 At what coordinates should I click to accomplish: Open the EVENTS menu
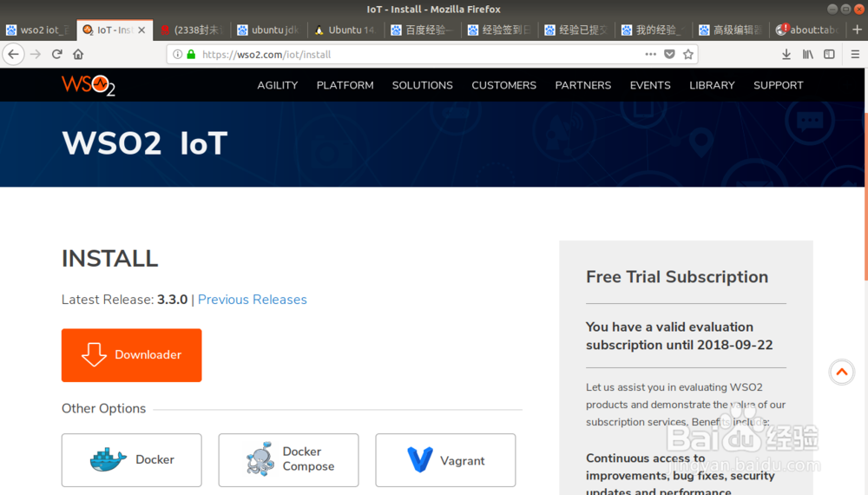point(650,85)
